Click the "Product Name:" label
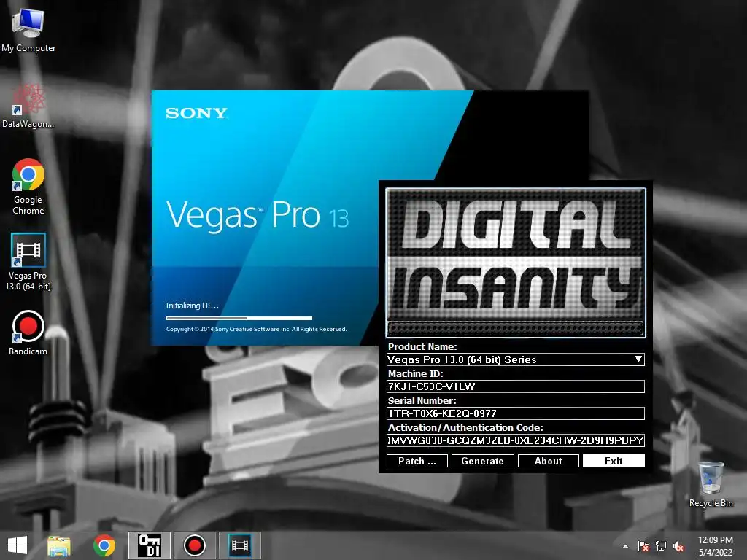Screen dimensions: 747x560 click(x=422, y=346)
